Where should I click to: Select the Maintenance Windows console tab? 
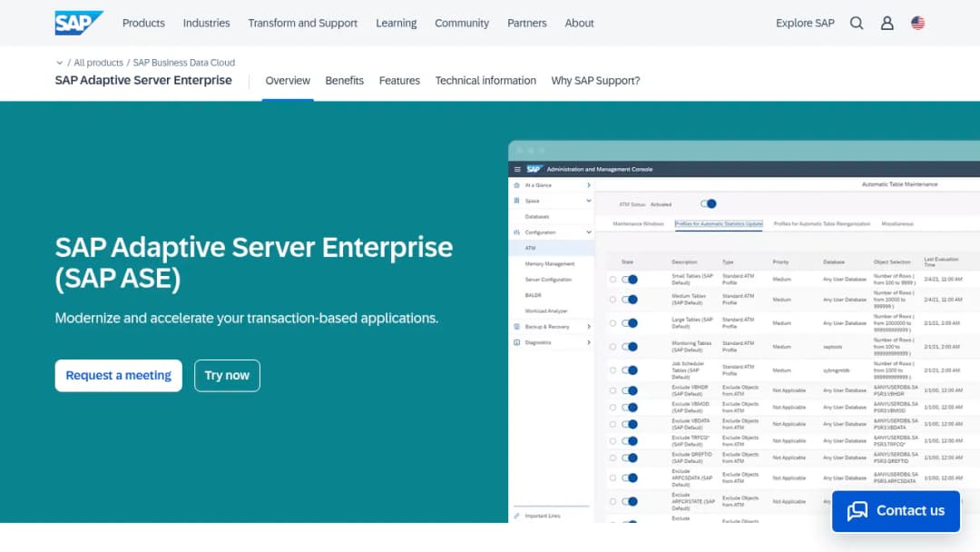(638, 224)
